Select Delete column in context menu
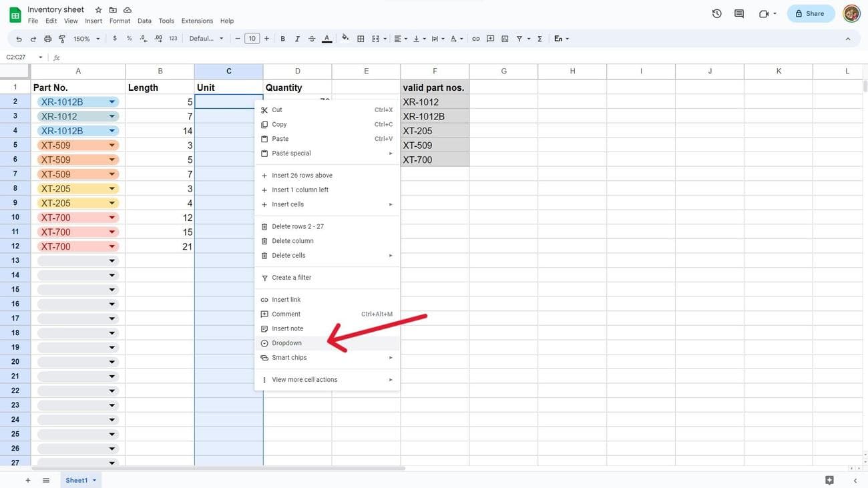 click(292, 241)
